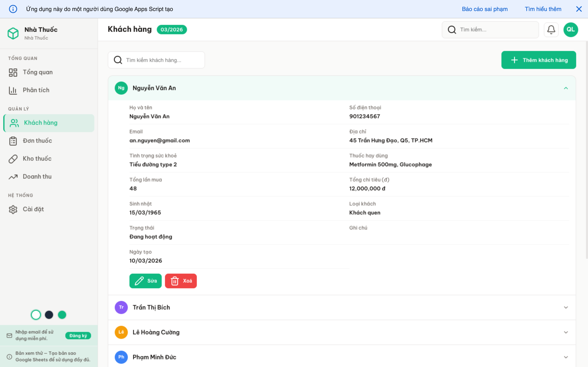Select the green theme circle
This screenshot has width=588, height=367.
[62, 315]
